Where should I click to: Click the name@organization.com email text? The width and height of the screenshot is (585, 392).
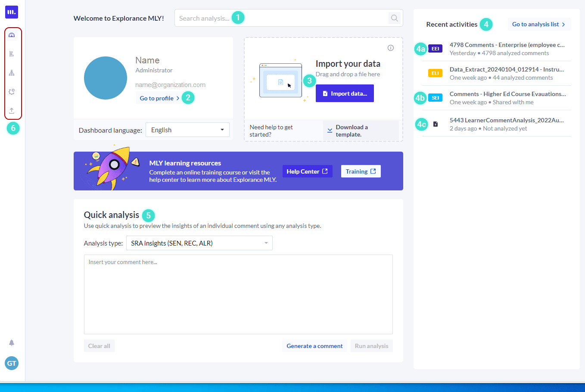click(x=170, y=85)
